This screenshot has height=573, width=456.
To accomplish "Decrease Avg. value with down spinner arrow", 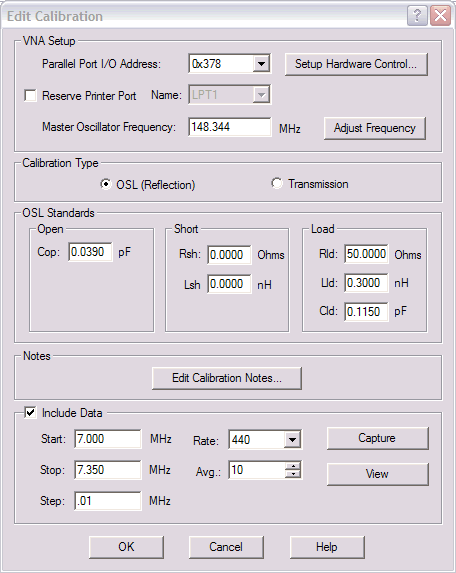I will coord(293,474).
